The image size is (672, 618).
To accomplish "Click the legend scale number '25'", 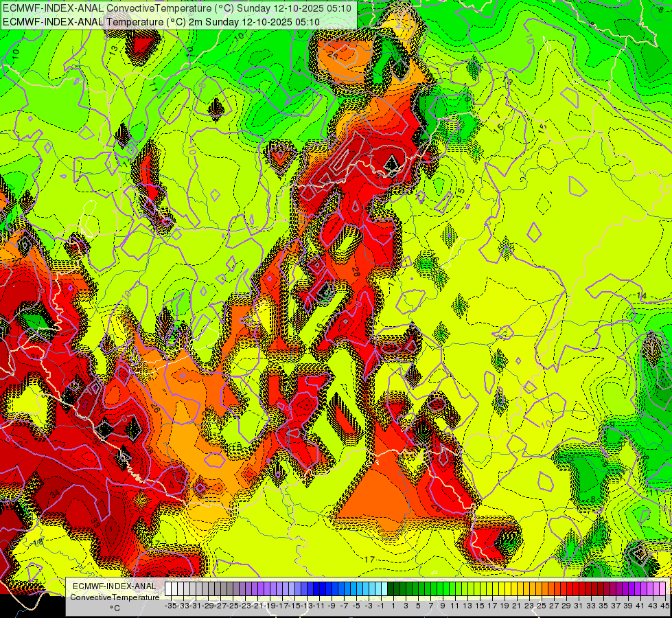I will 542,606.
